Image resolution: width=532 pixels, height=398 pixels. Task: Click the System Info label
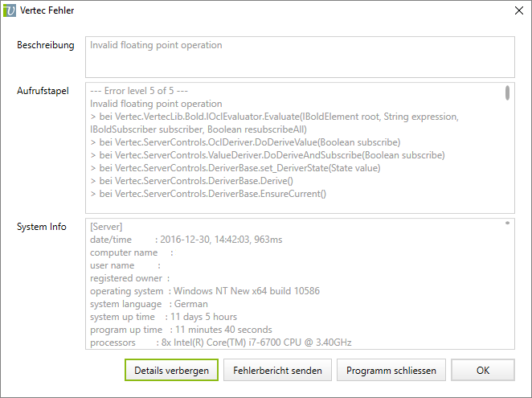tap(42, 227)
